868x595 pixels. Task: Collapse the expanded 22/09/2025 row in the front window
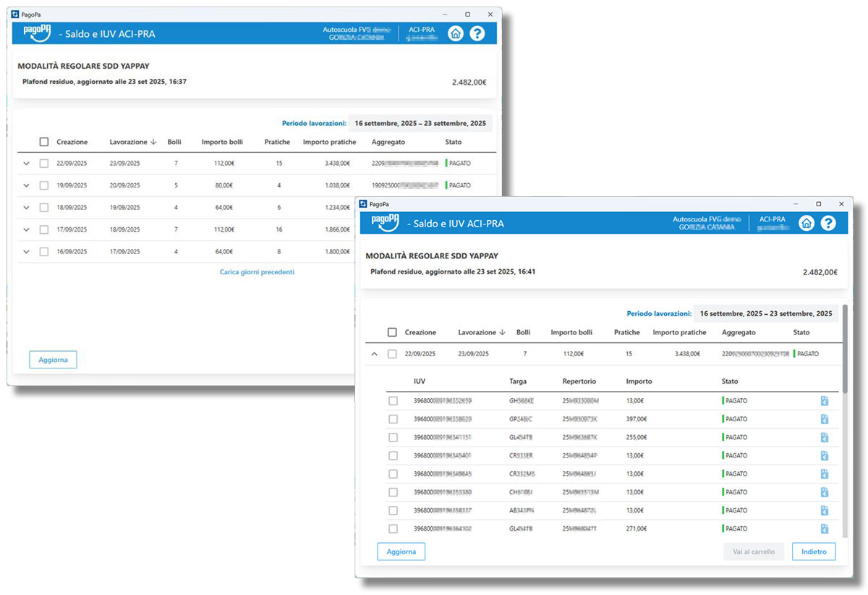click(374, 354)
